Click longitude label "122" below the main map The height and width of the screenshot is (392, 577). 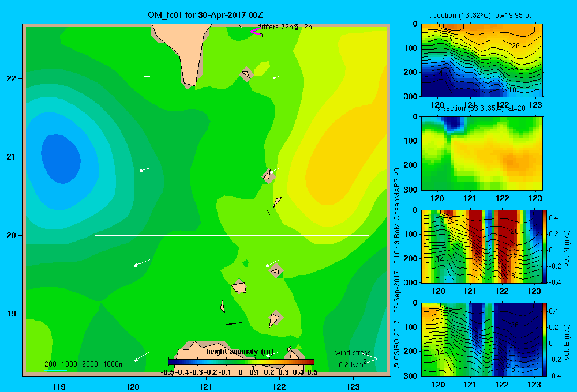pyautogui.click(x=279, y=386)
